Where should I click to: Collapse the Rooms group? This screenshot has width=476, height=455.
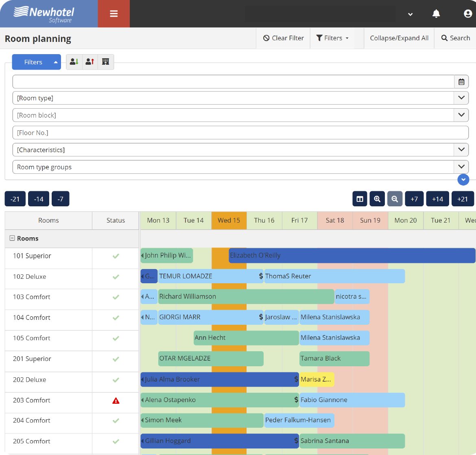[12, 238]
